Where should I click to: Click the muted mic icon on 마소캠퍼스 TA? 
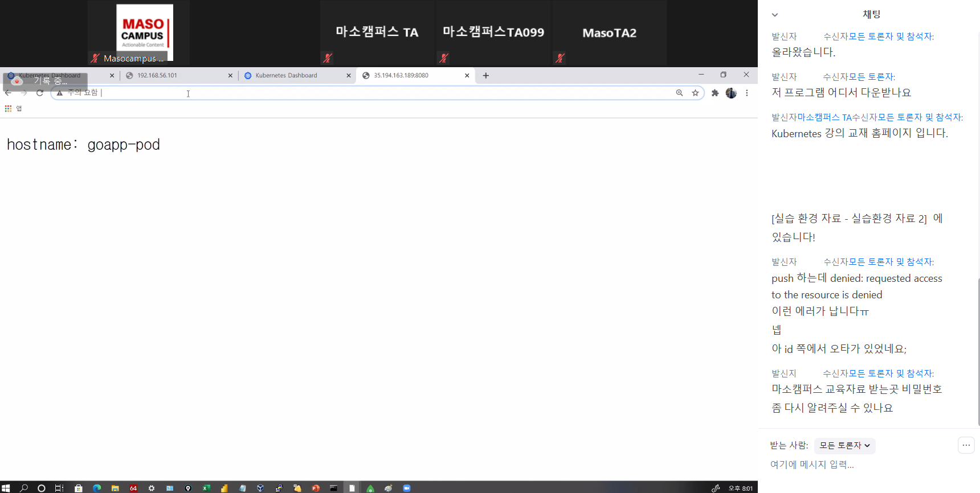tap(328, 57)
